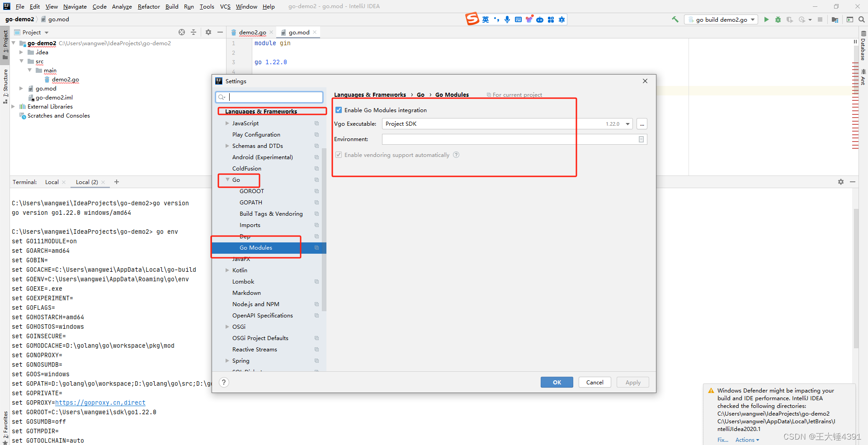The image size is (868, 445).
Task: Open Project panel gear options
Action: 208,32
